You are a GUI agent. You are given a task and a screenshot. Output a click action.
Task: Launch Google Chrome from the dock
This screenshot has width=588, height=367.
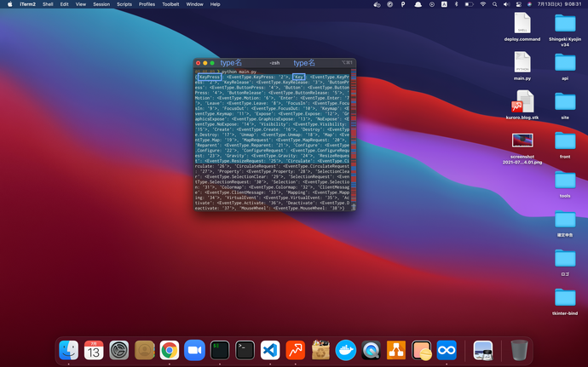[170, 350]
